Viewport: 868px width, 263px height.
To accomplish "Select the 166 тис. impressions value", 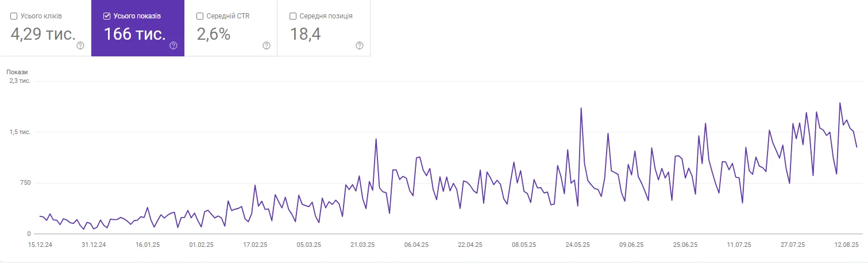I will coord(135,34).
